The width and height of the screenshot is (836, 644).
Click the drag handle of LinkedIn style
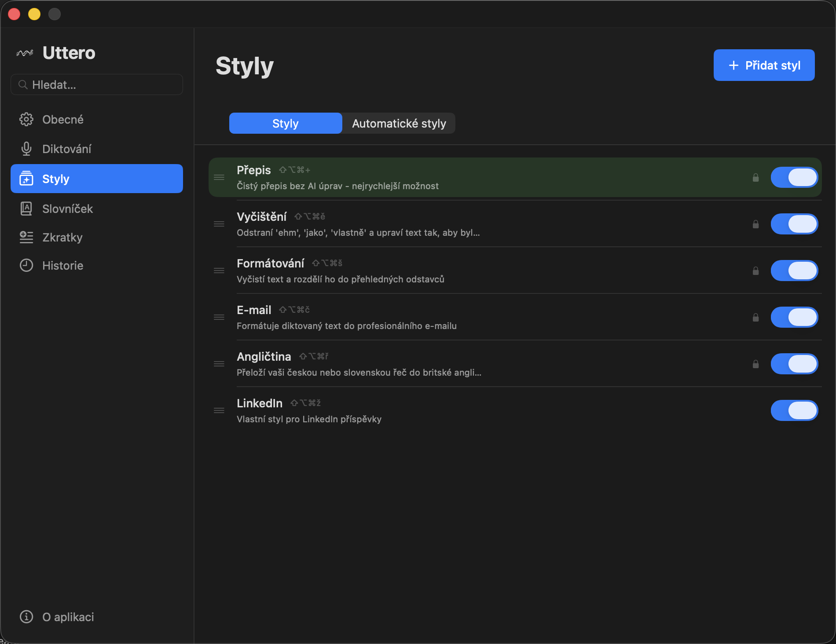click(219, 410)
